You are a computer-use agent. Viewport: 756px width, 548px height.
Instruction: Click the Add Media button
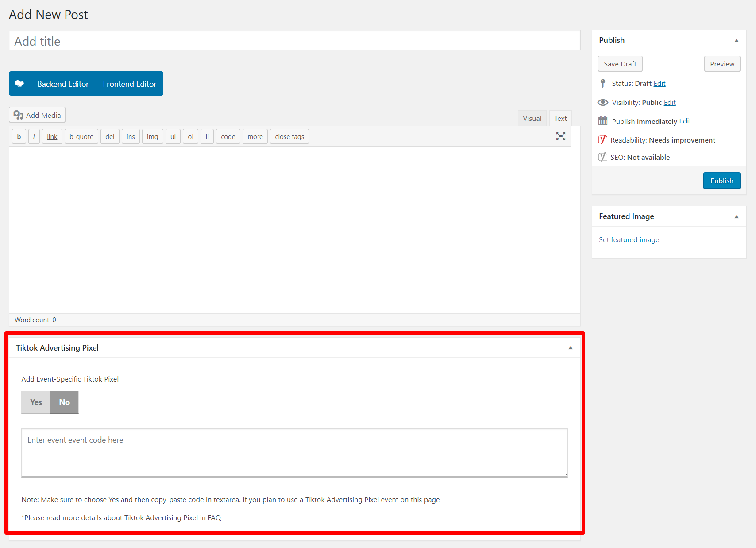[x=37, y=115]
